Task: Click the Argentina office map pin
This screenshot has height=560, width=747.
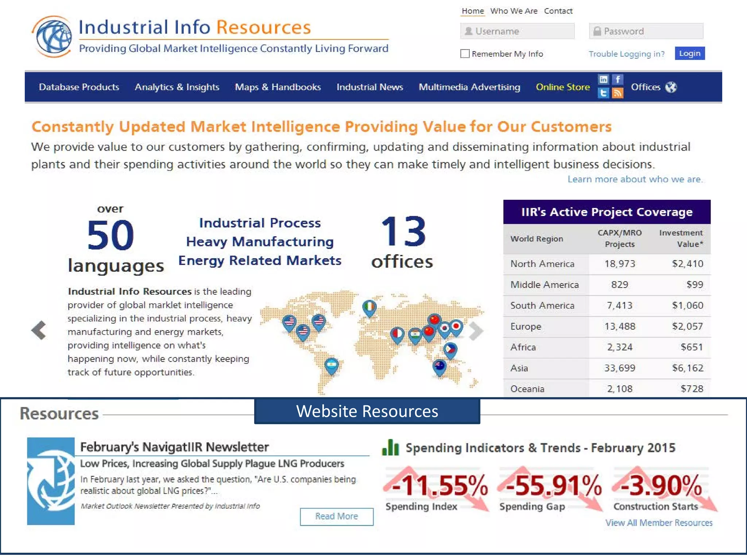Action: coord(332,366)
